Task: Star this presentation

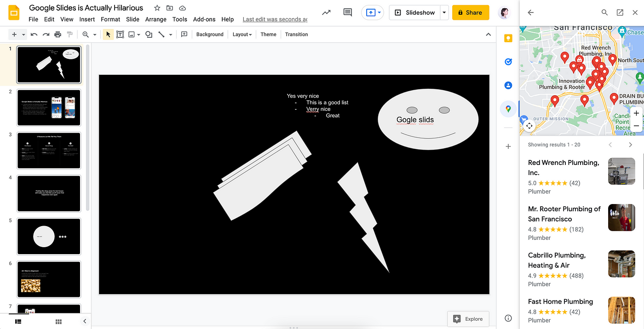Action: tap(157, 8)
